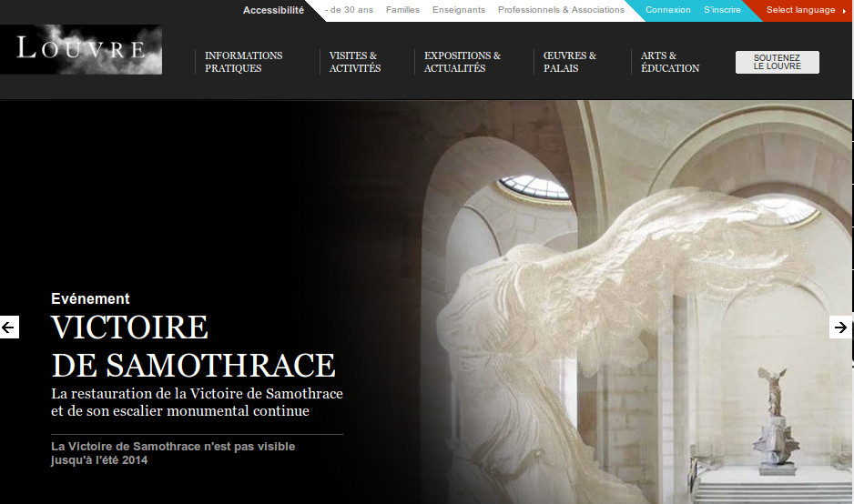Open Informations pratiques menu

(243, 62)
